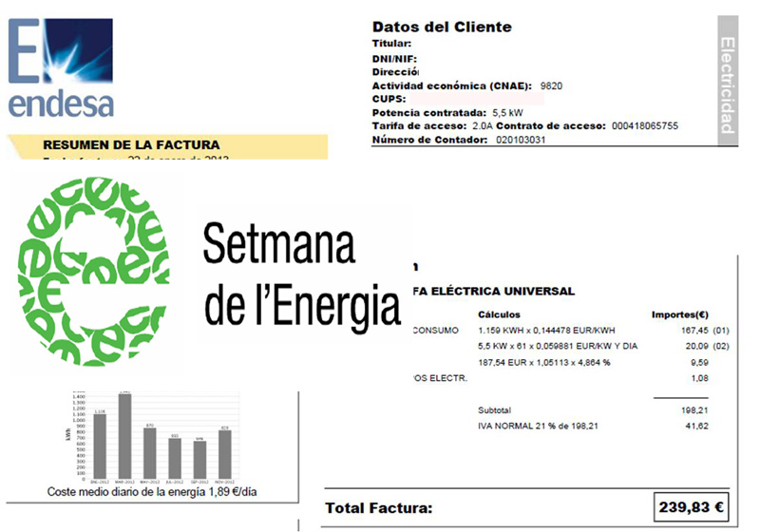The image size is (760, 532).
Task: Click the kWh axis label on chart
Action: click(x=67, y=434)
